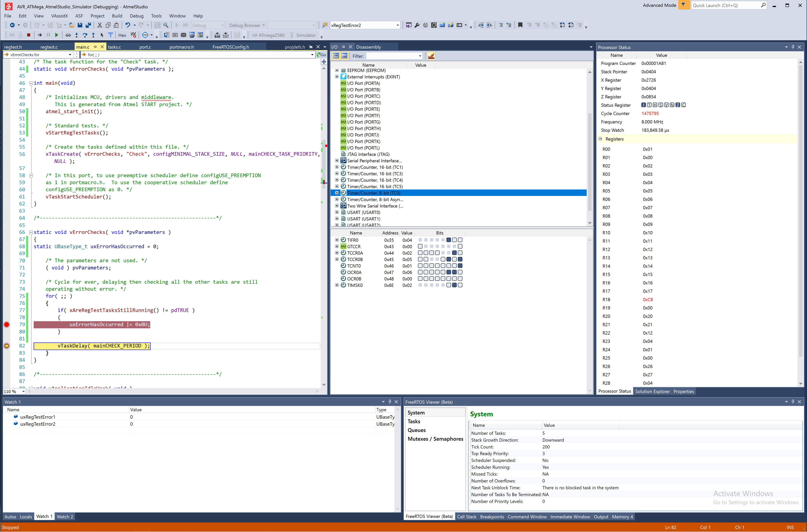
Task: Toggle highest bit of TCNT0 register
Action: pos(420,266)
